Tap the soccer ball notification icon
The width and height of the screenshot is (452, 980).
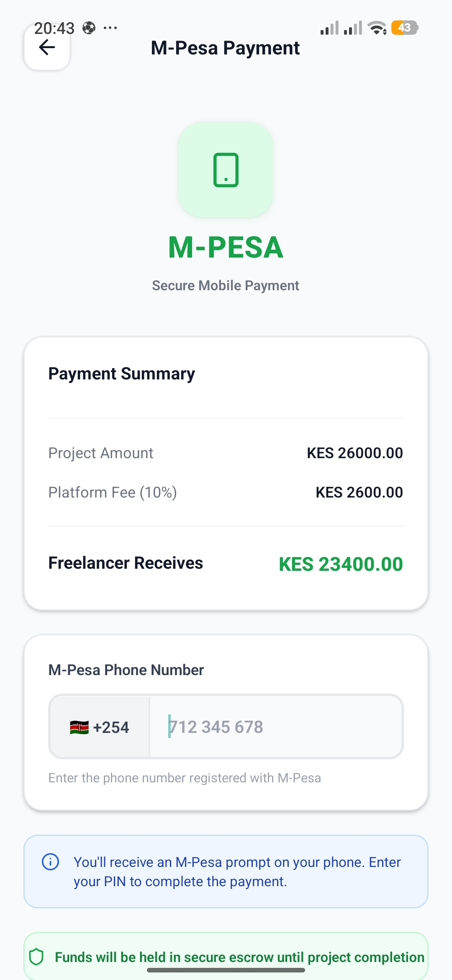click(x=89, y=28)
